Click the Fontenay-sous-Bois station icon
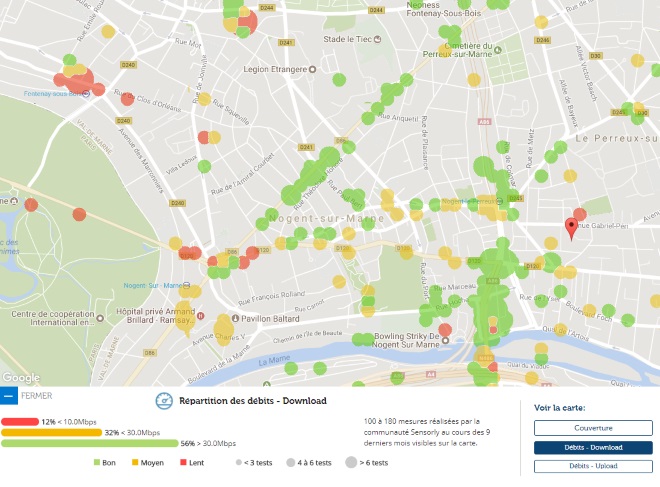Screen dimensions: 660x487 [x=87, y=93]
